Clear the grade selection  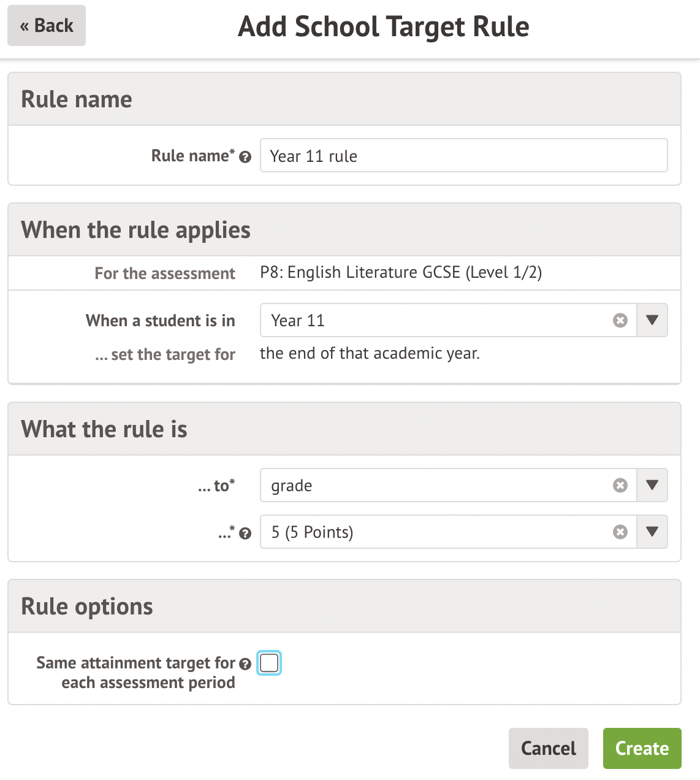620,486
